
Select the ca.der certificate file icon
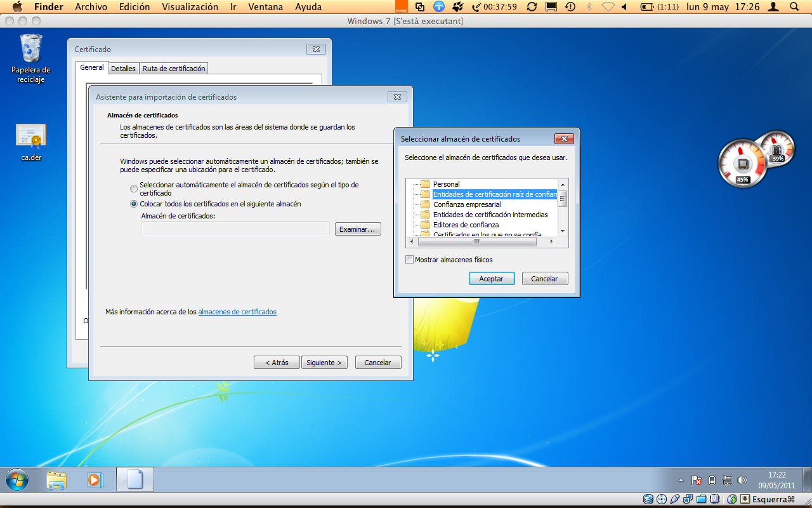coord(31,142)
